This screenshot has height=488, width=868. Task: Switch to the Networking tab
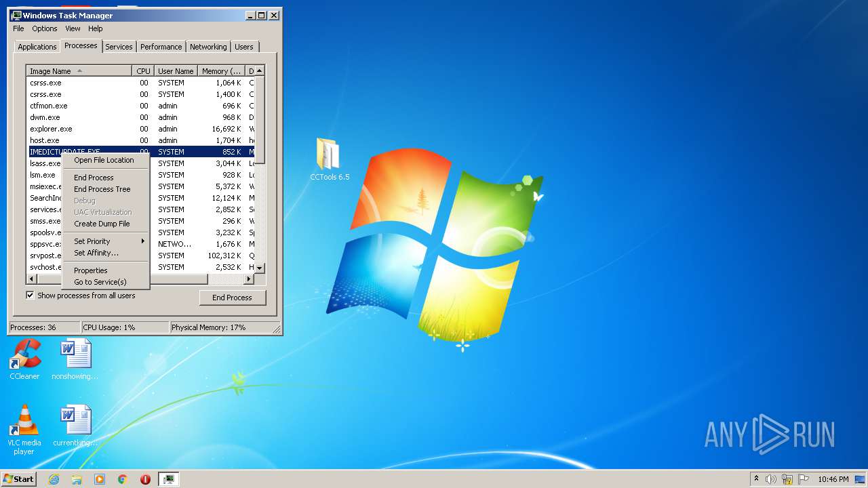(208, 47)
